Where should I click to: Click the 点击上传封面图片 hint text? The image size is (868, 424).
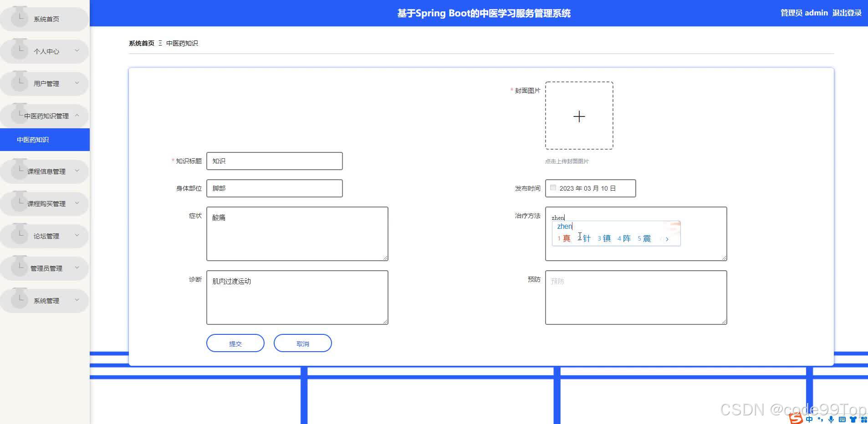pos(567,161)
